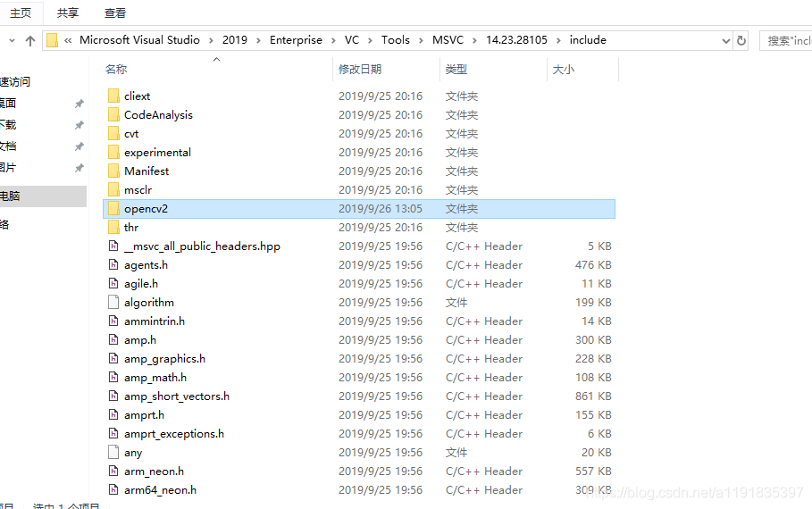The image size is (812, 509).
Task: Navigate to Tools breadcrumb
Action: (395, 40)
